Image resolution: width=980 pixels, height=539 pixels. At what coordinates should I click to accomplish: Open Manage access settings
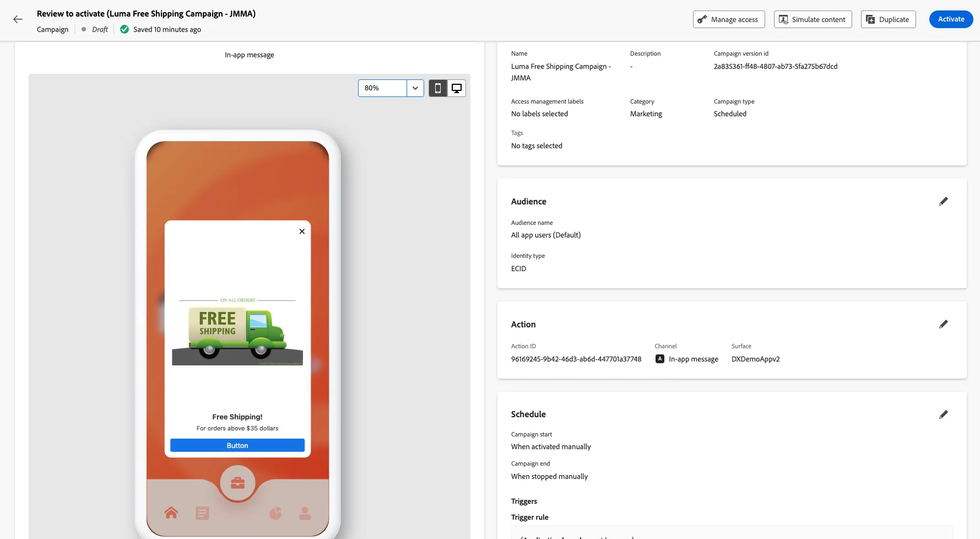click(x=729, y=19)
